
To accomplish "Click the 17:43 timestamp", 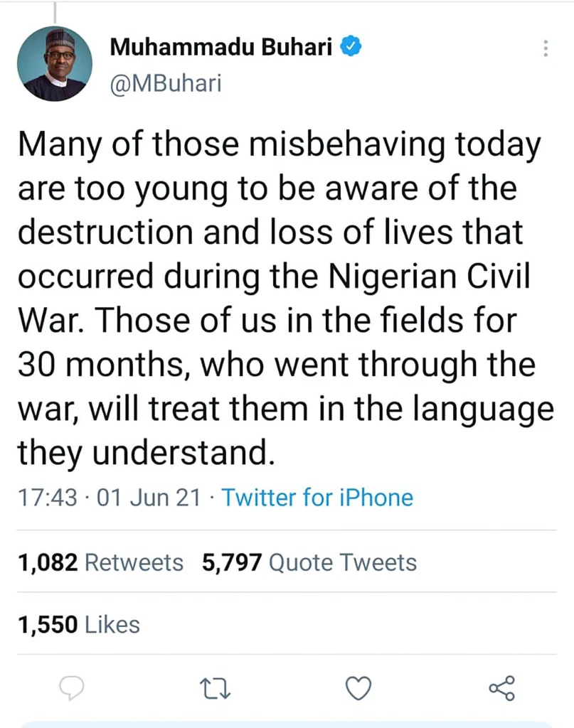I will click(47, 497).
